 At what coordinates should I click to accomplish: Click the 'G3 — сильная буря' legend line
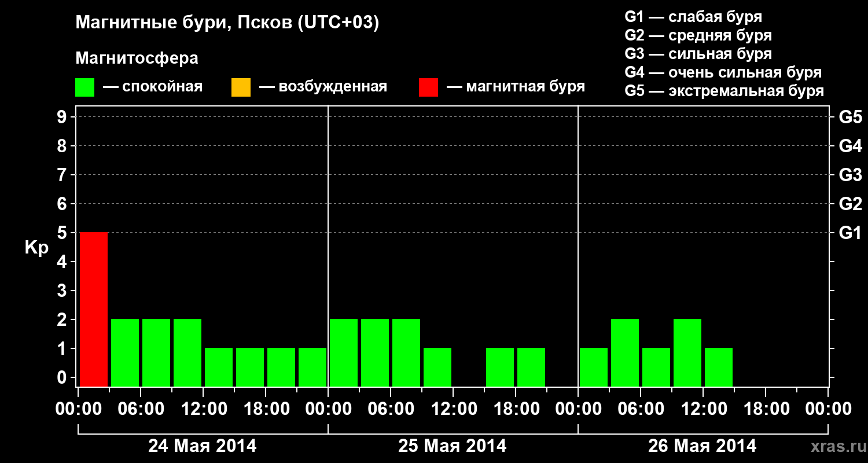click(698, 54)
